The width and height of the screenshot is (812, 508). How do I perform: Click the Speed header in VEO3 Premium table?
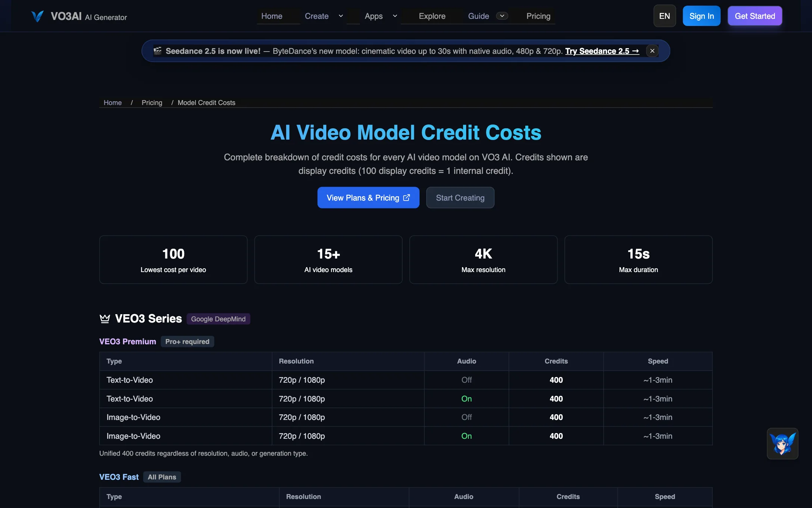(x=658, y=361)
